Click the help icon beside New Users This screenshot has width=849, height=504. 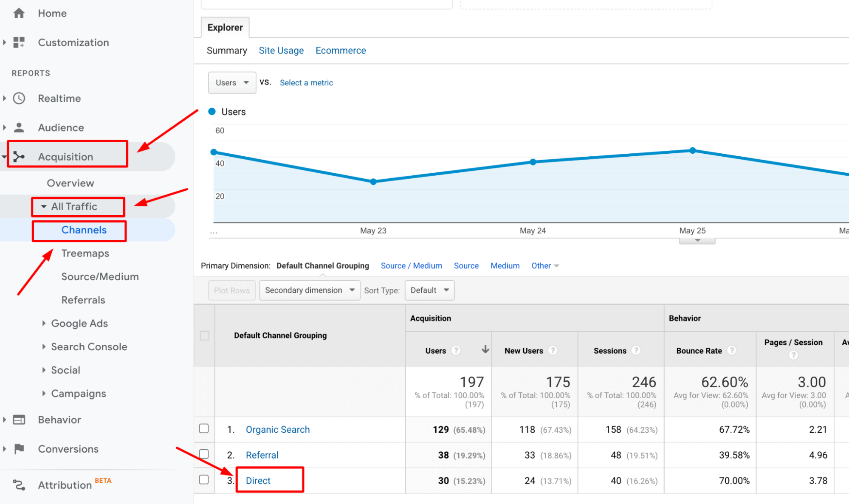click(x=553, y=350)
